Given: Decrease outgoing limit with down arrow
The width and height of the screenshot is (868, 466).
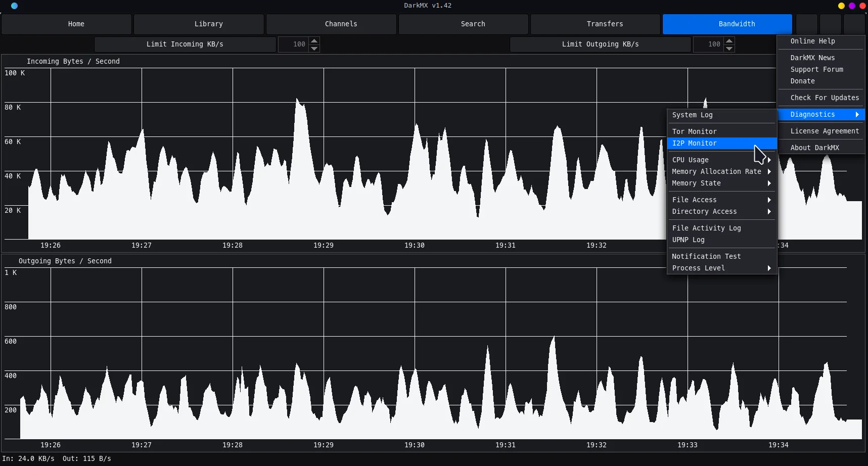Looking at the screenshot, I should (729, 49).
